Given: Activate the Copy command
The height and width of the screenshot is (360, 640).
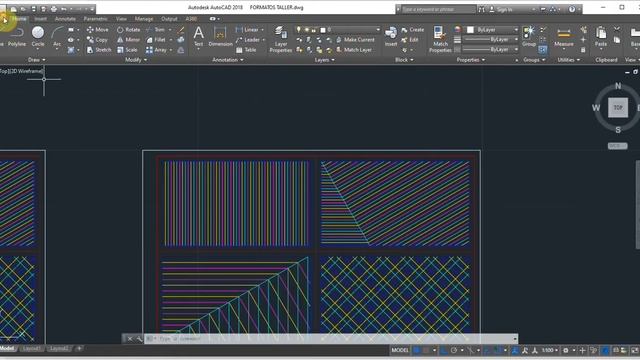Looking at the screenshot, I should click(97, 40).
